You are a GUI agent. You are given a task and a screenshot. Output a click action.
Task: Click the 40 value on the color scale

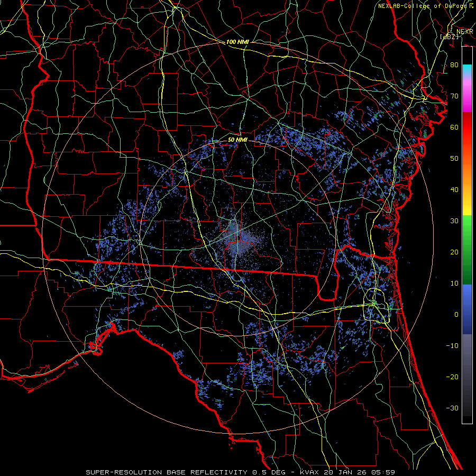click(454, 190)
